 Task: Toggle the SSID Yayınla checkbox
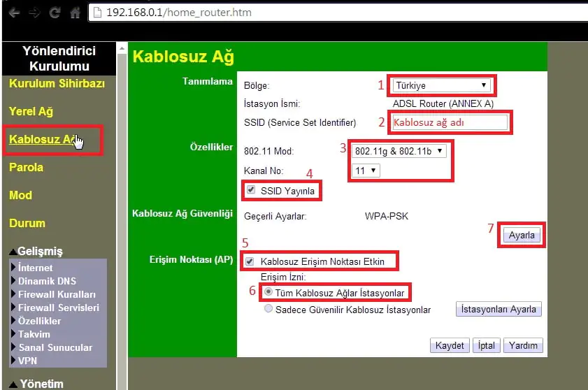point(251,189)
